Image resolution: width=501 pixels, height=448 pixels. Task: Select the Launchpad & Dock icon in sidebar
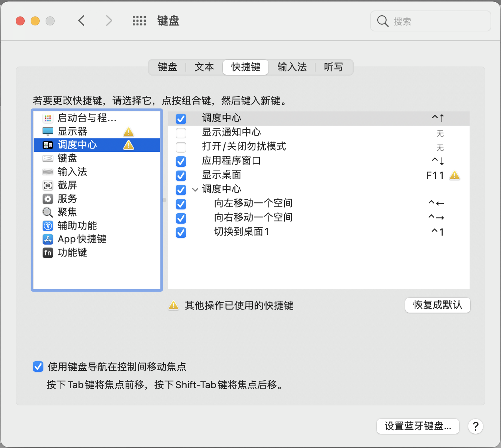[x=48, y=118]
